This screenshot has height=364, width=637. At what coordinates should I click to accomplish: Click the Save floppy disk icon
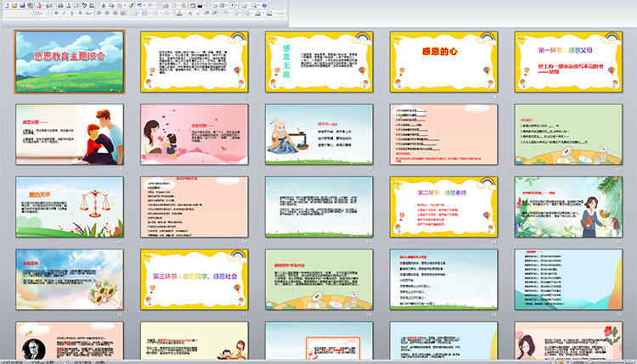point(22,6)
